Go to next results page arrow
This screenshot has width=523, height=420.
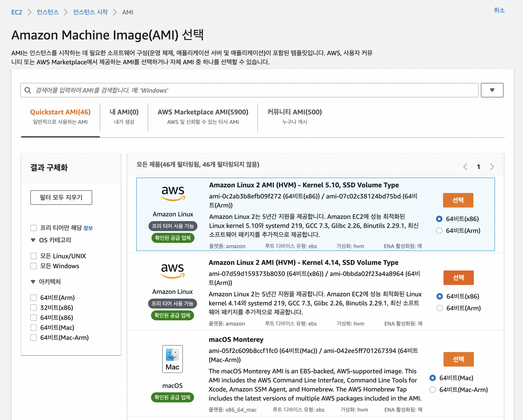(492, 167)
